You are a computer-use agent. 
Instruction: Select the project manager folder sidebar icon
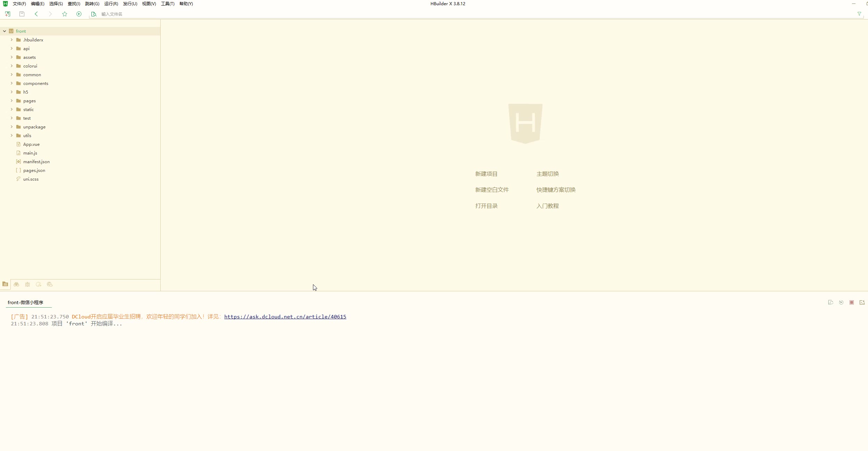[5, 284]
